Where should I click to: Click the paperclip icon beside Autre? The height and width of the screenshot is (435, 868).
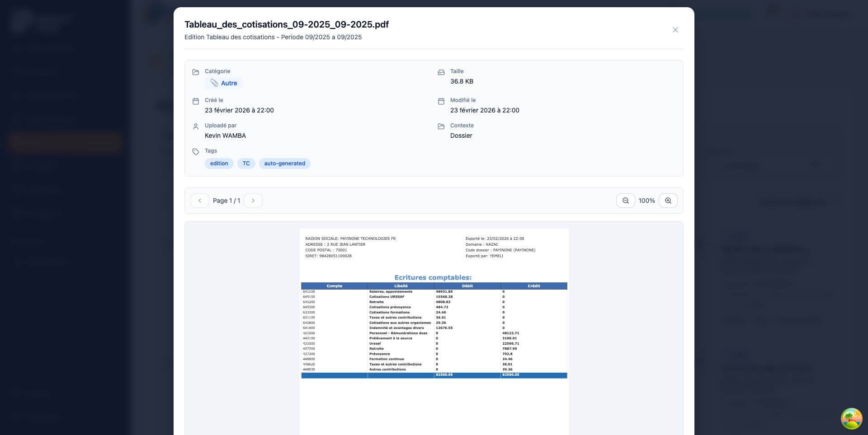point(214,83)
